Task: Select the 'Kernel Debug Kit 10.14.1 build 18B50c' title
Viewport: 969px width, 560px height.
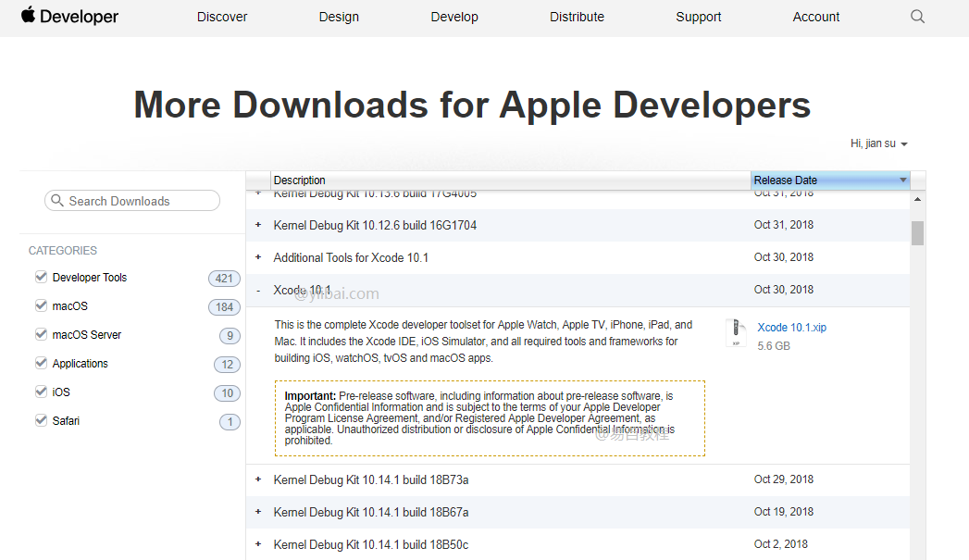Action: tap(371, 544)
